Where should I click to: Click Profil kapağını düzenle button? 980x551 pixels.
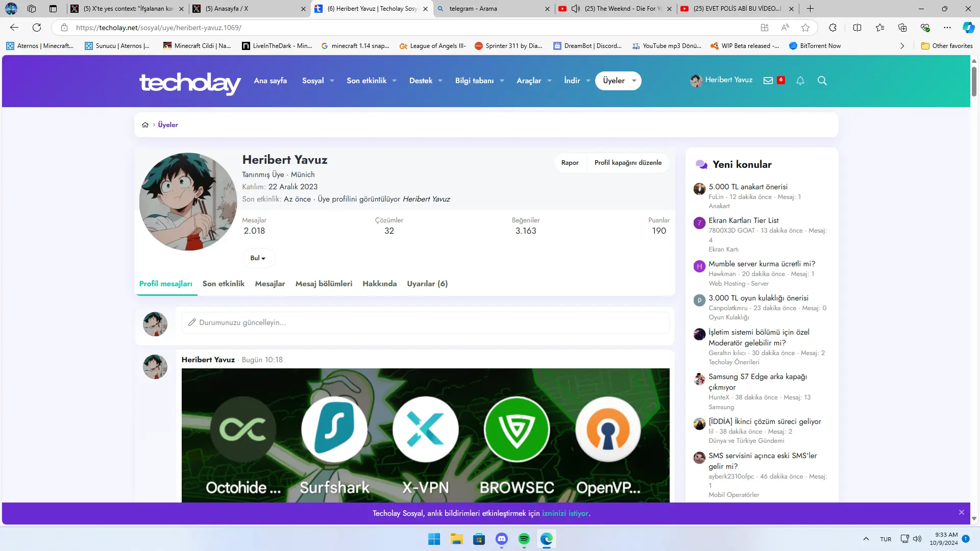(628, 163)
